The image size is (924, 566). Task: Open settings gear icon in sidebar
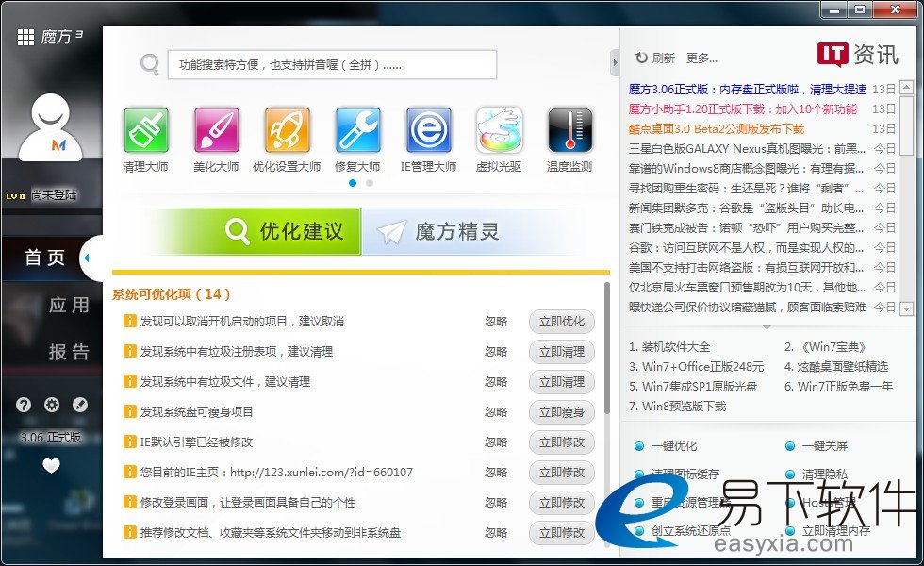pyautogui.click(x=52, y=405)
